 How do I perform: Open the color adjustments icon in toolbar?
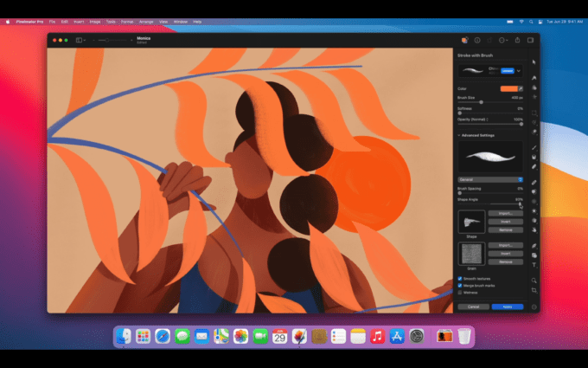click(464, 40)
